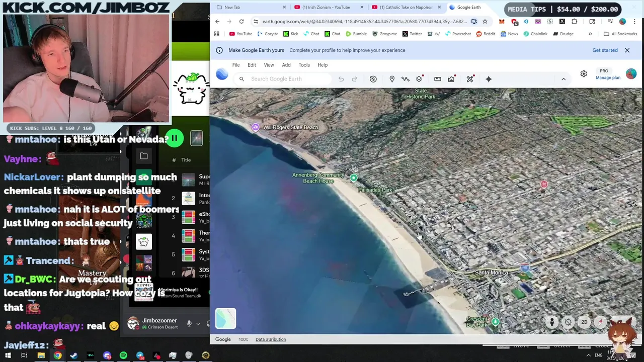644x362 pixels.
Task: Open the All Bookmarks folder
Action: tap(620, 34)
